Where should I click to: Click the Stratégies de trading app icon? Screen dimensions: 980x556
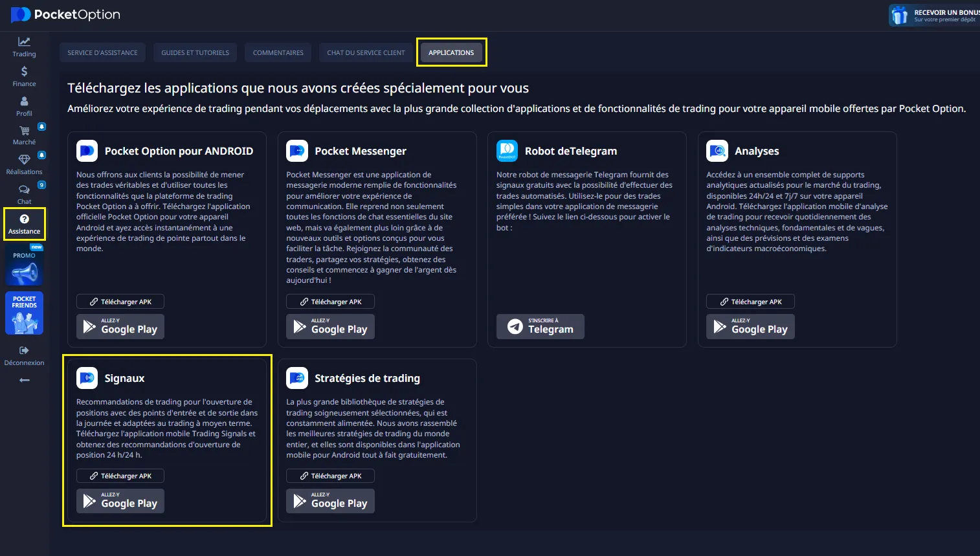point(297,378)
